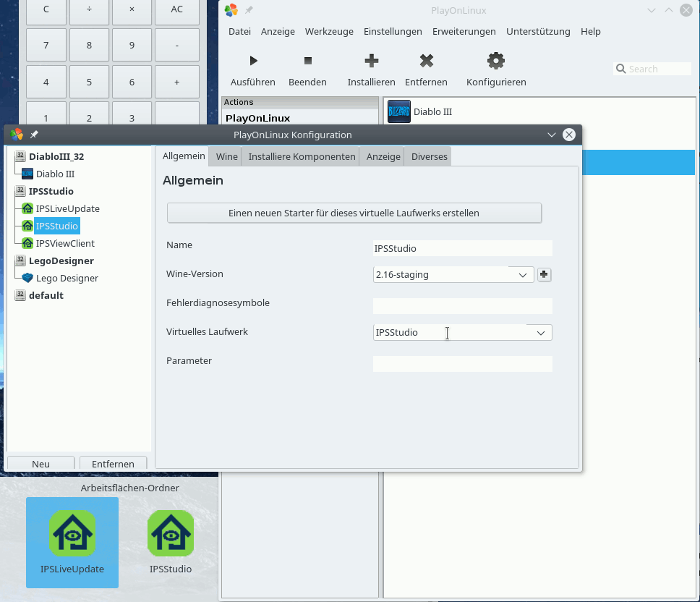Click the IPSStudio drive icon in tree

click(x=20, y=191)
